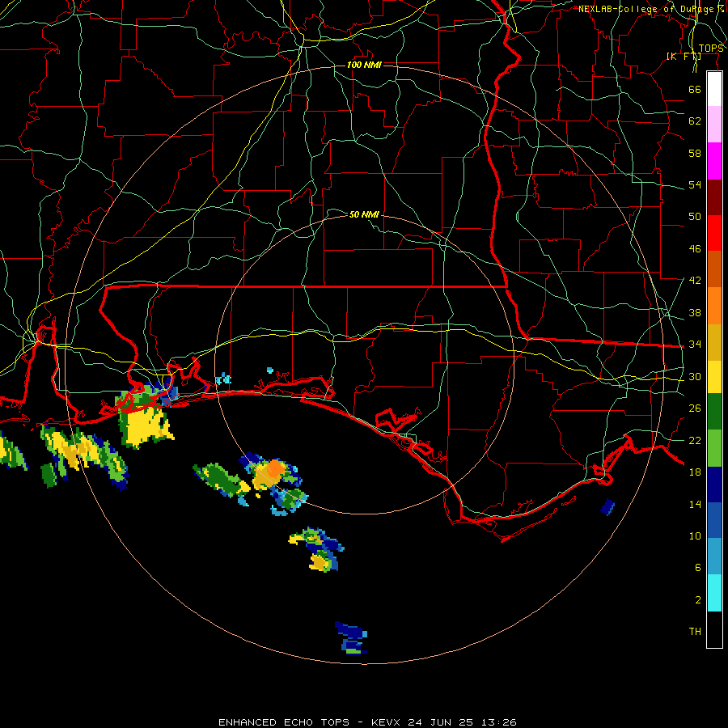Click the 13:26 timestamp in caption

coord(498,722)
